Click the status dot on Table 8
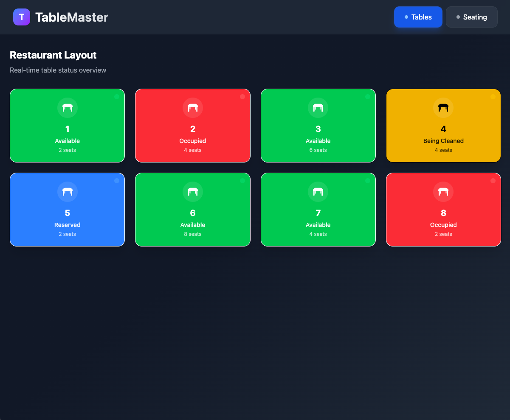The width and height of the screenshot is (510, 420). [493, 180]
